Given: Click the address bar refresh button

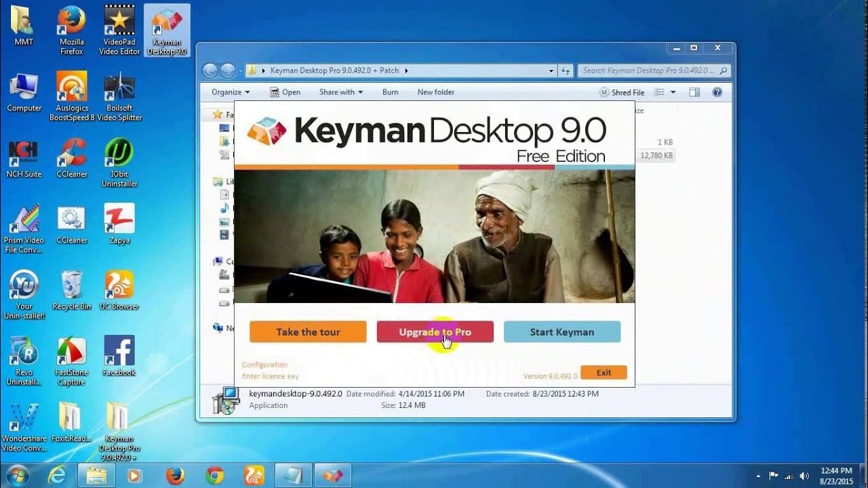Looking at the screenshot, I should click(x=566, y=70).
